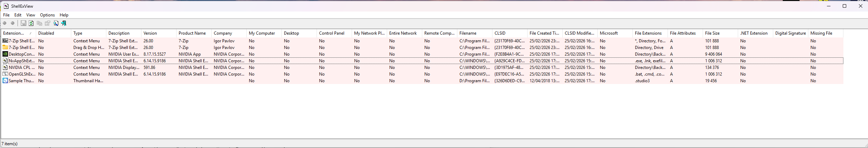Click the .NET Extension column header
The height and width of the screenshot is (148, 868).
[756, 33]
